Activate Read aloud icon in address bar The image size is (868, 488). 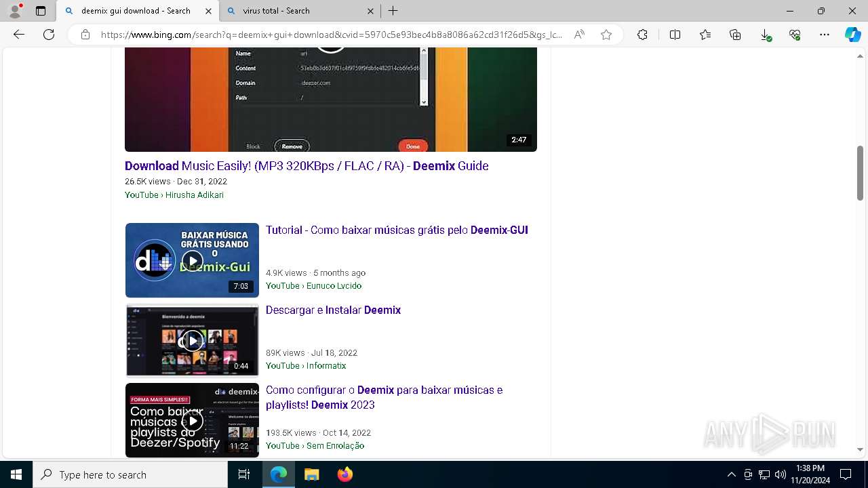tap(579, 35)
